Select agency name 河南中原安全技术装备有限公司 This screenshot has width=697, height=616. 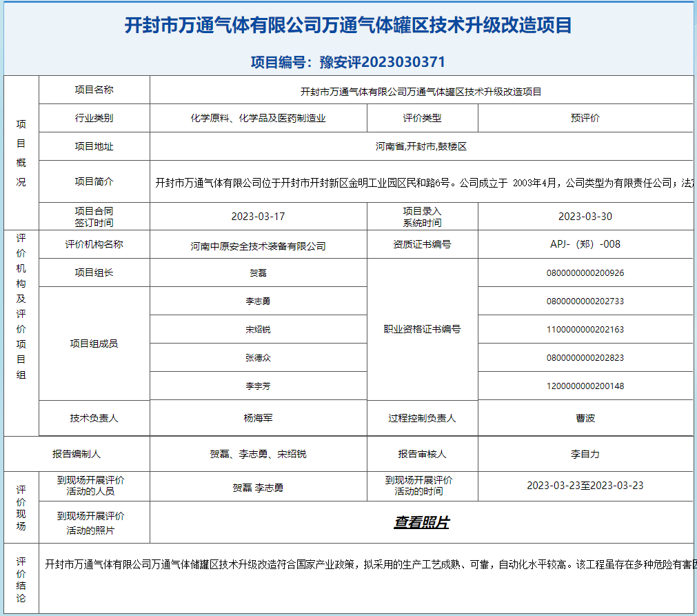(259, 246)
